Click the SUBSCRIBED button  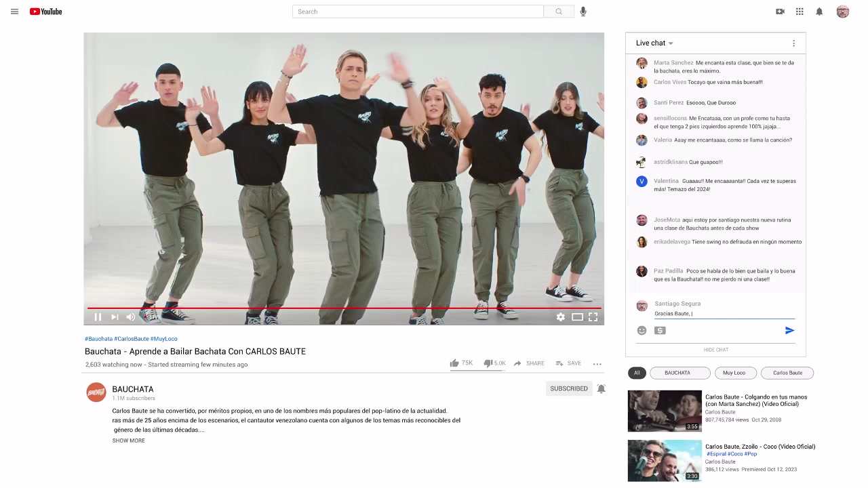(569, 388)
